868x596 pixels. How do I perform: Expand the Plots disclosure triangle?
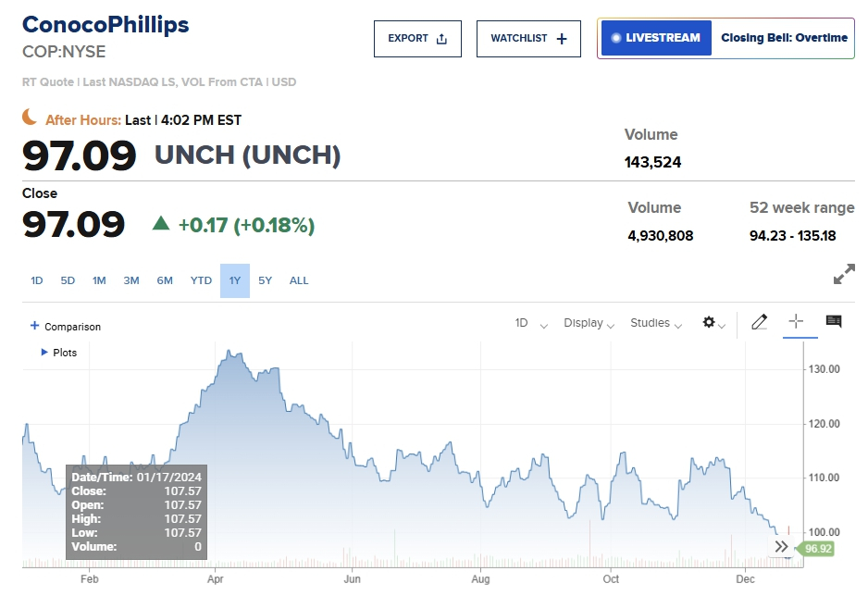pos(44,353)
